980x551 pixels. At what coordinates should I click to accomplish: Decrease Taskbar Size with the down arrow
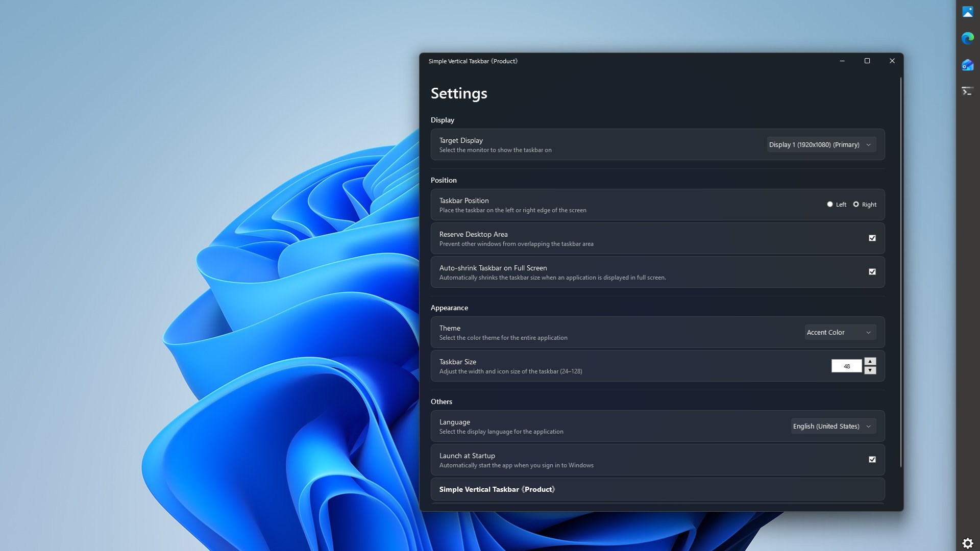click(870, 370)
